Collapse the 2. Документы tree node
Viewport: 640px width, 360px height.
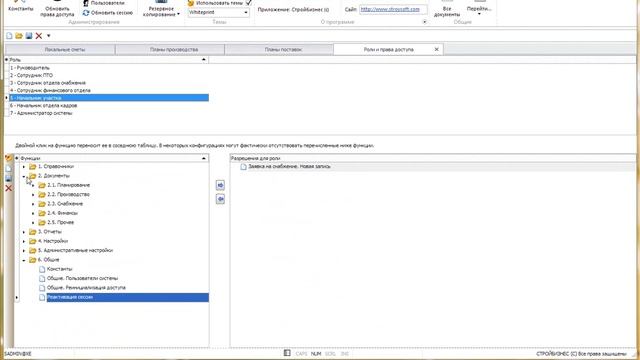coord(24,176)
